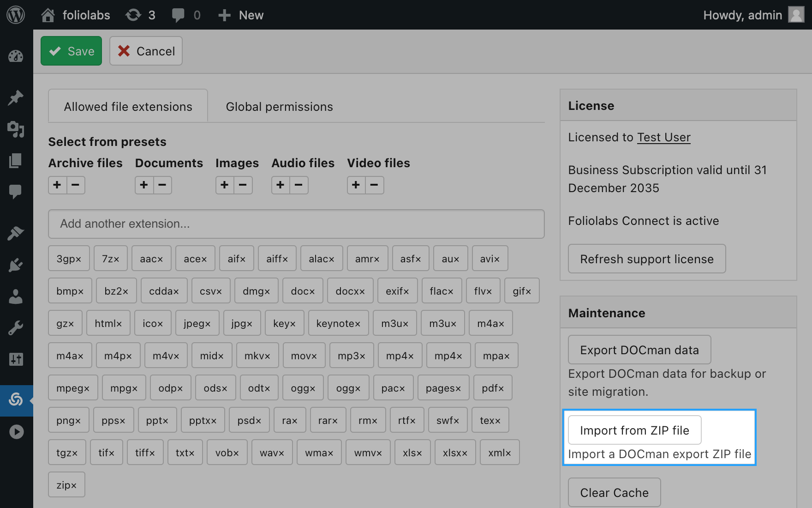Remove the csv extension tag
Screen dimensions: 812x508
point(219,292)
